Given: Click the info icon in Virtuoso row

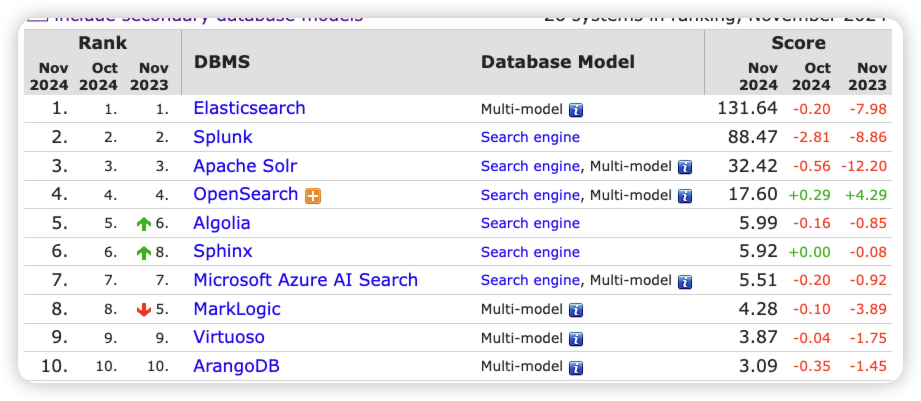Looking at the screenshot, I should (x=576, y=339).
